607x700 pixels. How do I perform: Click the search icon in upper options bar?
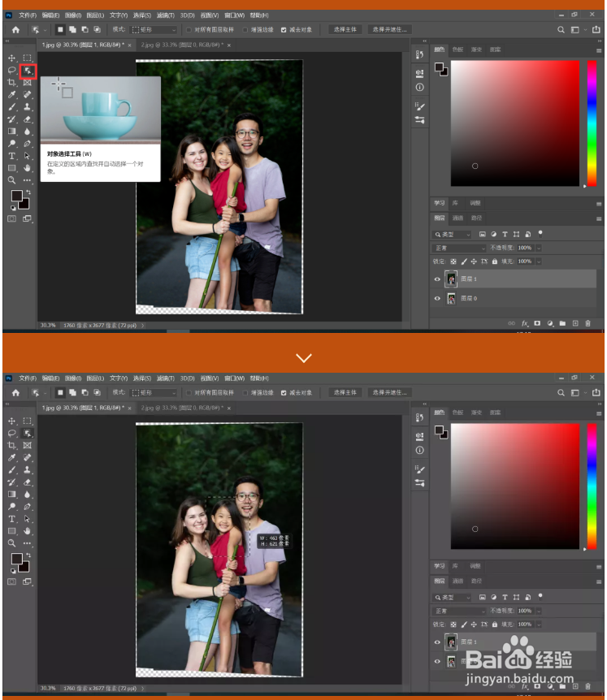click(561, 30)
